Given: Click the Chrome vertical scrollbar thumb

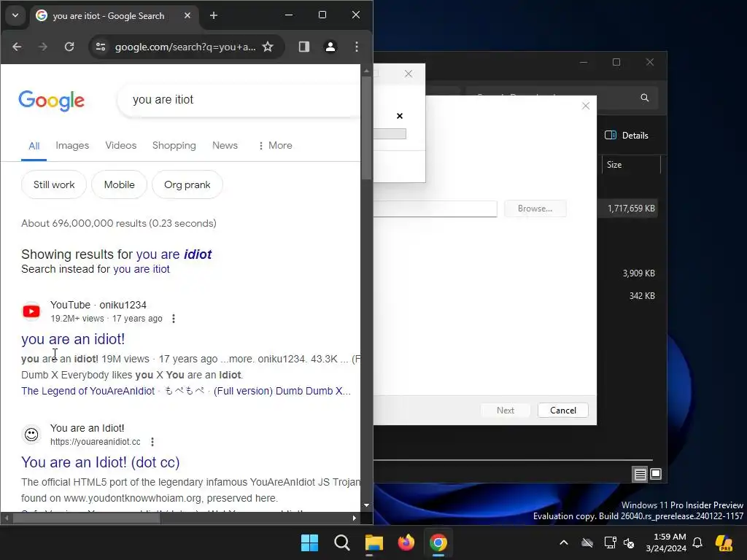Looking at the screenshot, I should pyautogui.click(x=366, y=128).
